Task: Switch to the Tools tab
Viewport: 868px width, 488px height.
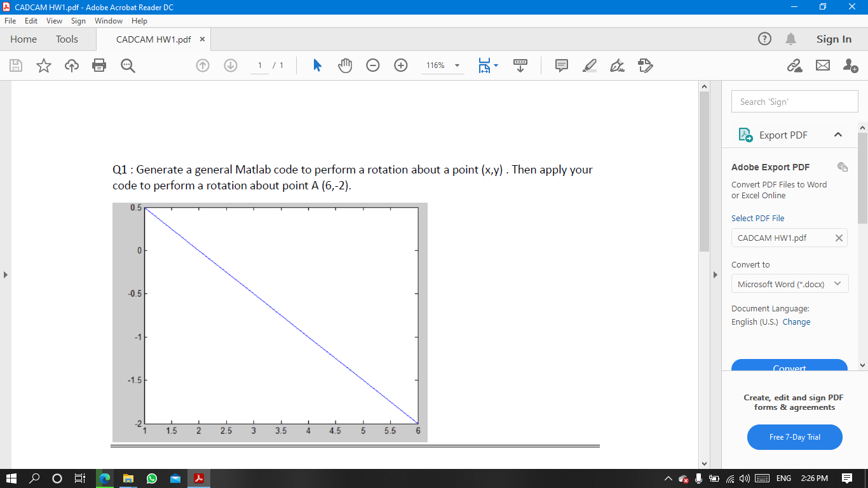Action: point(66,39)
